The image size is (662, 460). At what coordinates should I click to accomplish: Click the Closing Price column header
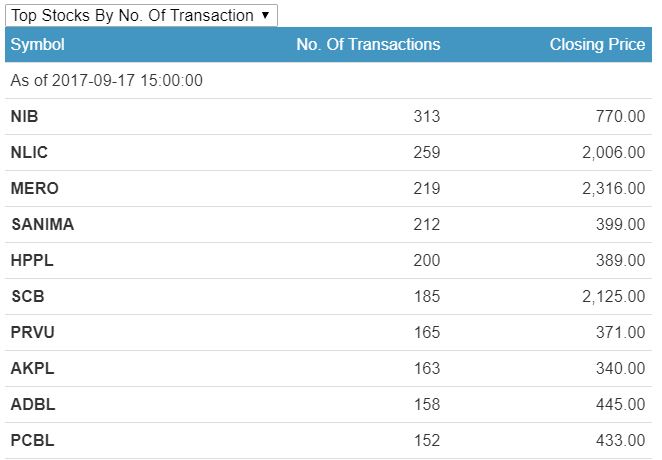(597, 45)
